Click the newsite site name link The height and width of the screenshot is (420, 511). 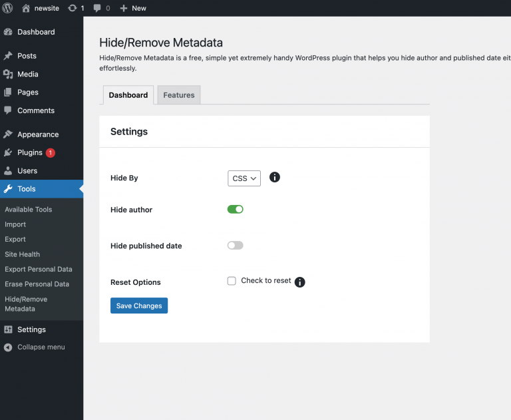click(x=47, y=8)
